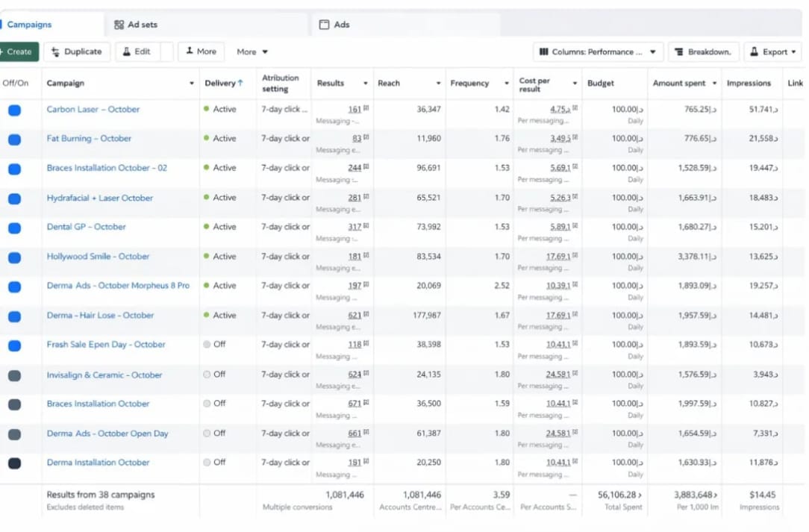
Task: Open the Breakdown menu
Action: click(x=704, y=51)
